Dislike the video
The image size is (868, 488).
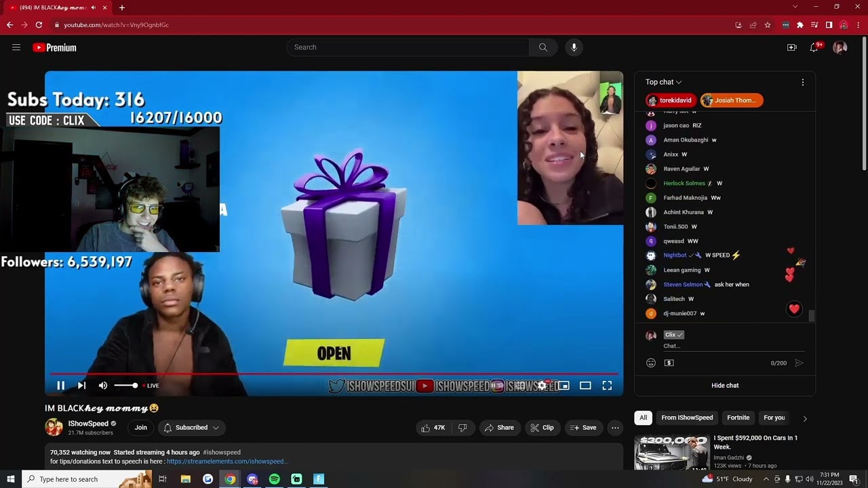(x=462, y=428)
